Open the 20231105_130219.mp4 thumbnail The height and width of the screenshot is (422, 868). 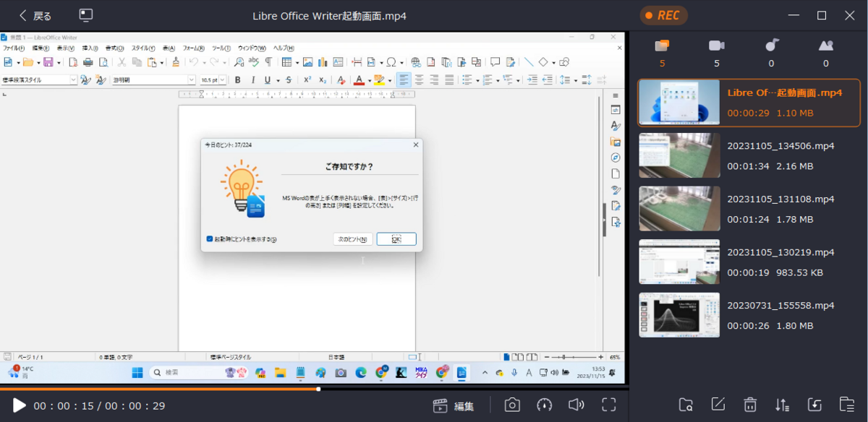679,262
